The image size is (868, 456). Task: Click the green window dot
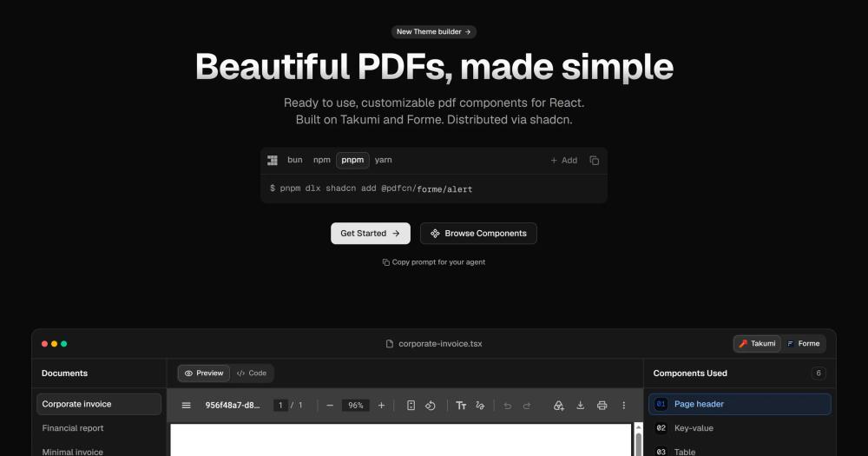point(63,344)
